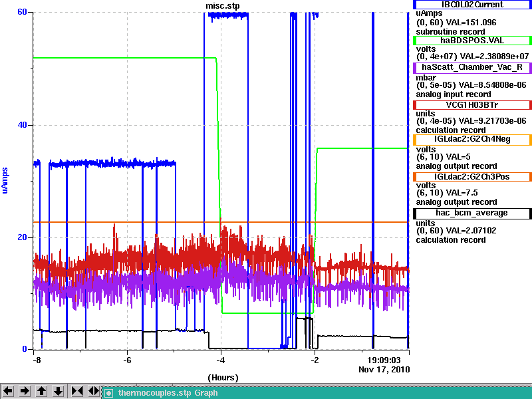Pan the graph left with the left arrow

pyautogui.click(x=8, y=391)
